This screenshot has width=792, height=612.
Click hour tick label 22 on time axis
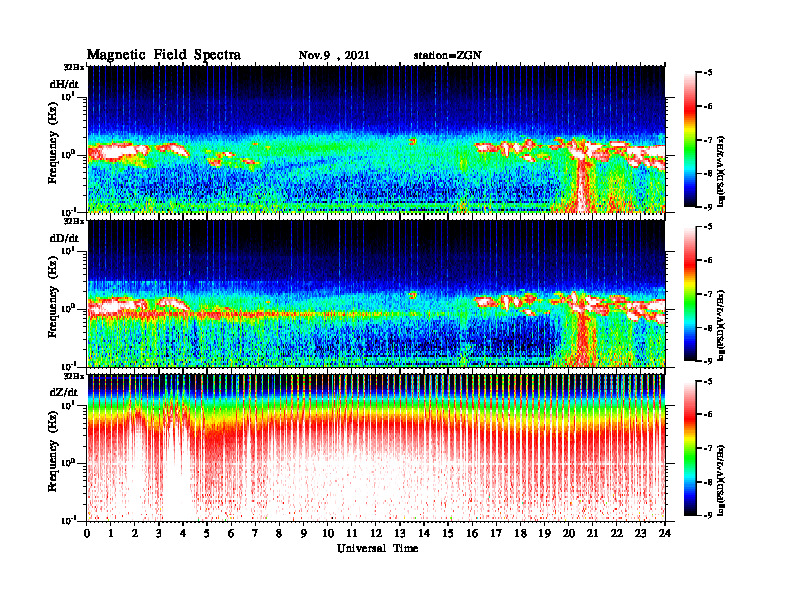pyautogui.click(x=617, y=533)
